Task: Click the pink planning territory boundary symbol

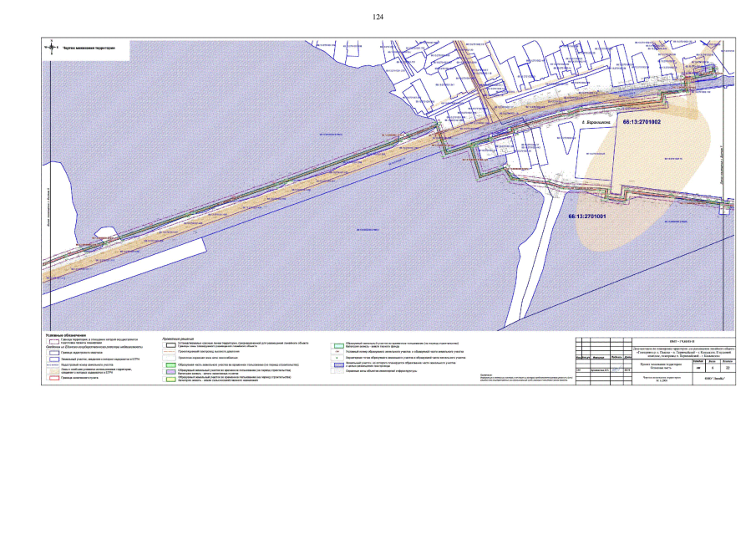Action: (x=53, y=341)
